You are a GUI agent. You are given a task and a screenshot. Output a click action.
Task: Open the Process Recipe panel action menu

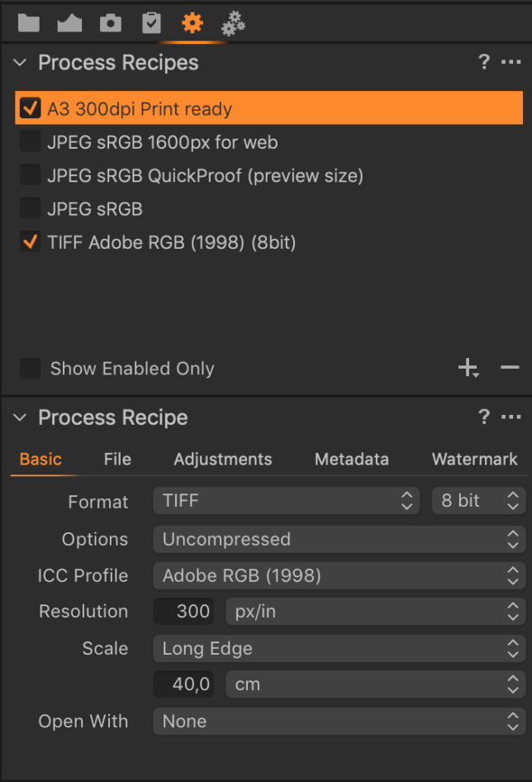pyautogui.click(x=511, y=417)
